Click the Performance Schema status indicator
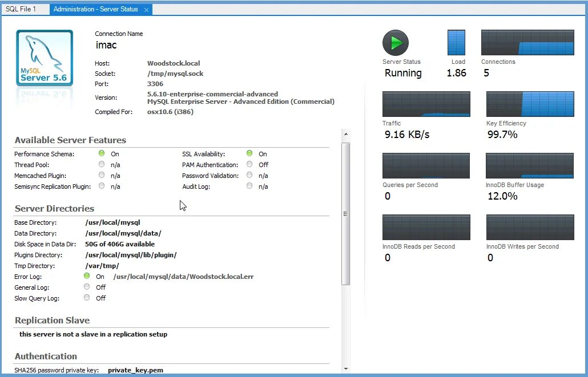588x377 pixels. pyautogui.click(x=102, y=153)
